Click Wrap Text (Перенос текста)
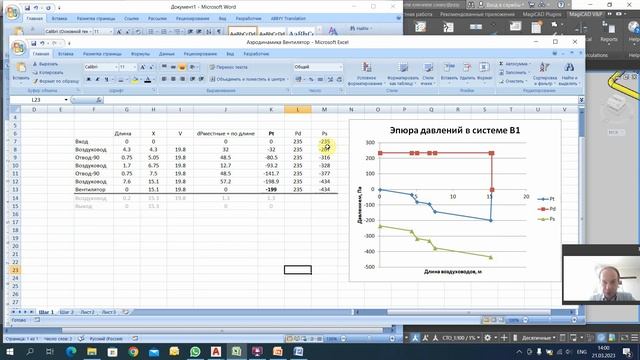640x360 pixels. (x=228, y=67)
